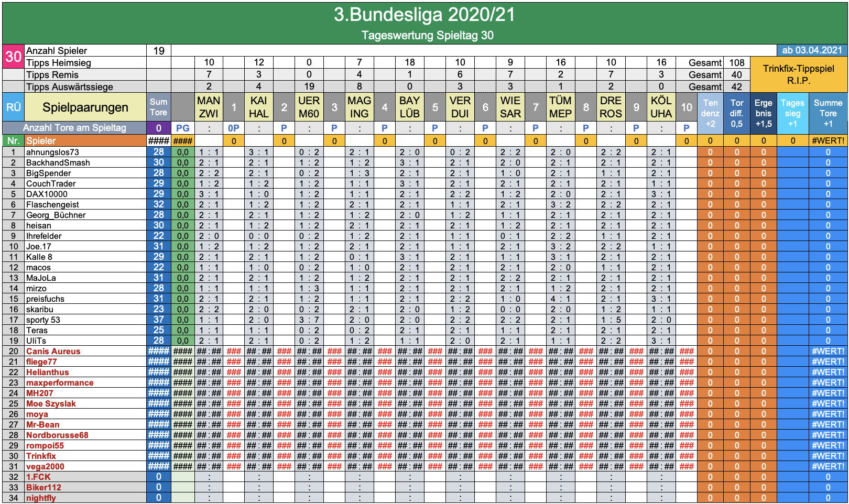Click the pink matchday number 30 cell
Viewport: 849px width, 504px height.
(13, 57)
